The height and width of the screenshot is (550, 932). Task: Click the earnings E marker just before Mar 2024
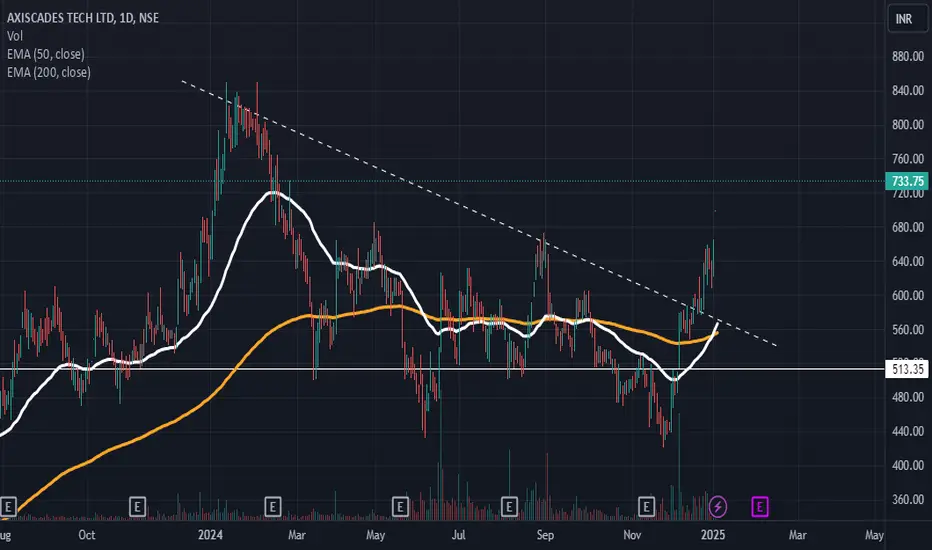click(x=273, y=507)
